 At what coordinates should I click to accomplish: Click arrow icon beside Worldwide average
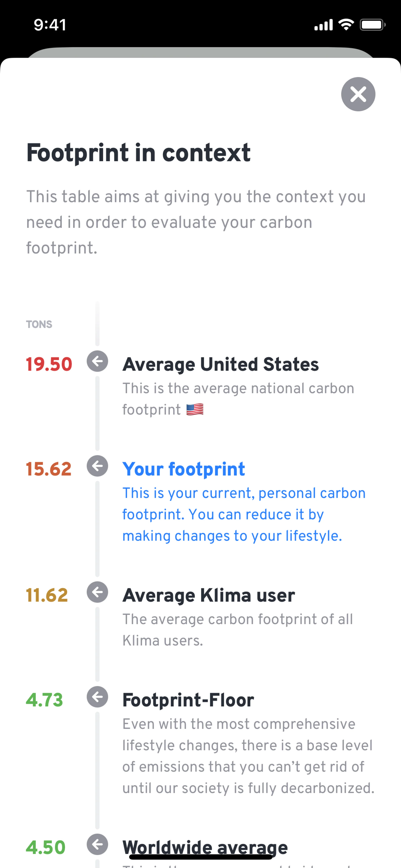click(x=97, y=844)
